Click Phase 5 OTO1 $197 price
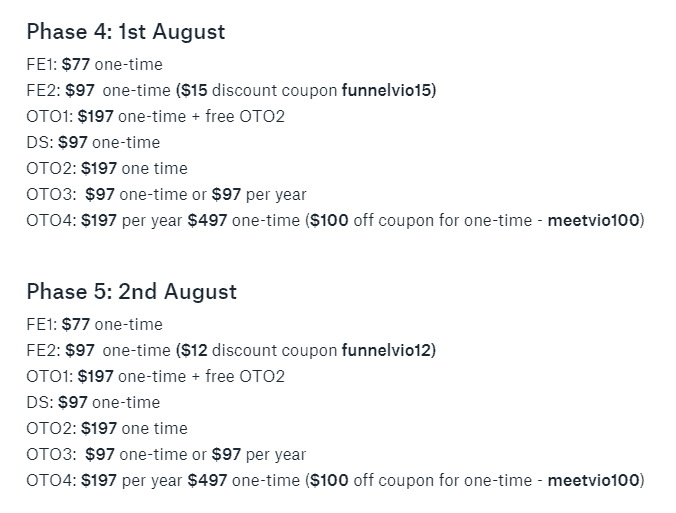This screenshot has height=513, width=676. [x=96, y=377]
